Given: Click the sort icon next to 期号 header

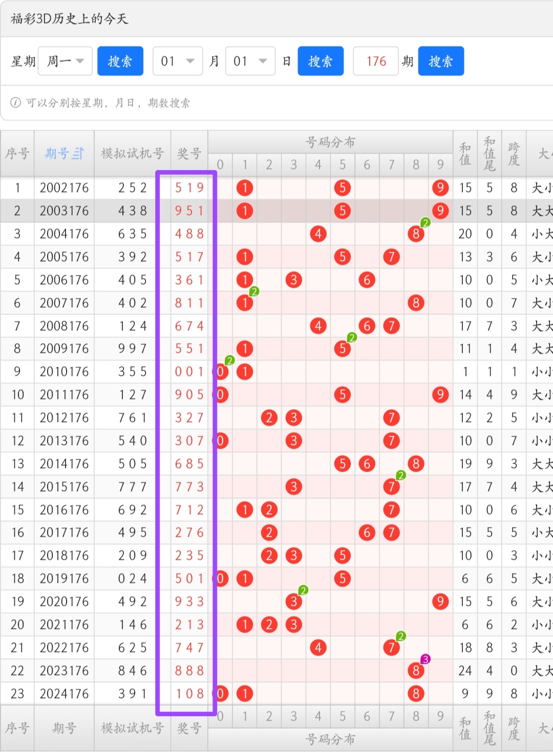Looking at the screenshot, I should [x=78, y=154].
